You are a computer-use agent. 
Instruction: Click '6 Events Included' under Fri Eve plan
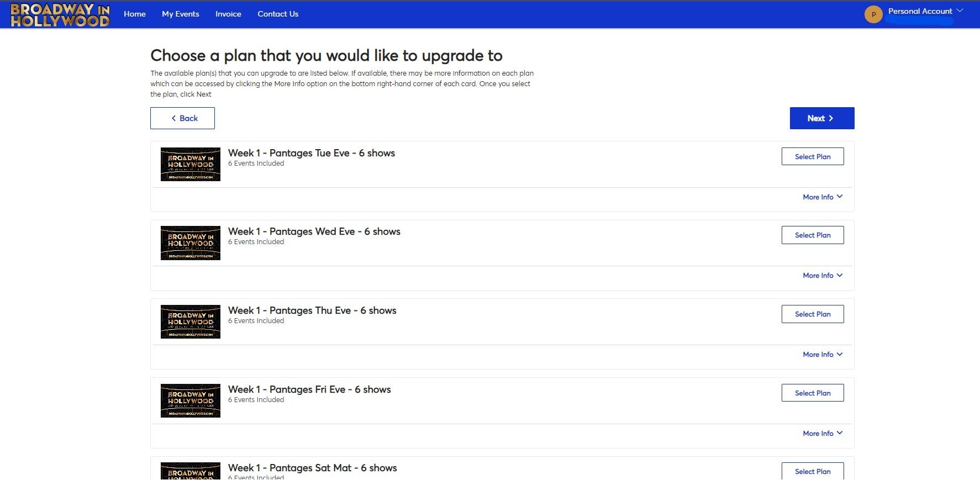coord(256,400)
